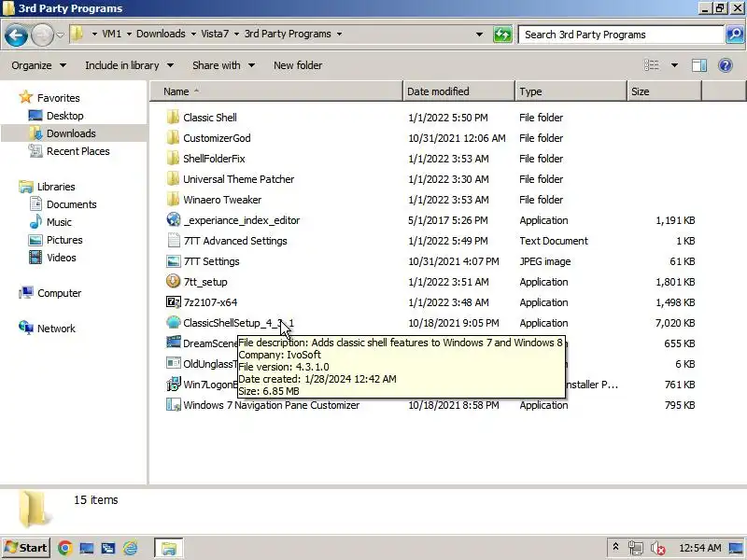
Task: Refresh the folder with the green arrows button
Action: click(502, 35)
